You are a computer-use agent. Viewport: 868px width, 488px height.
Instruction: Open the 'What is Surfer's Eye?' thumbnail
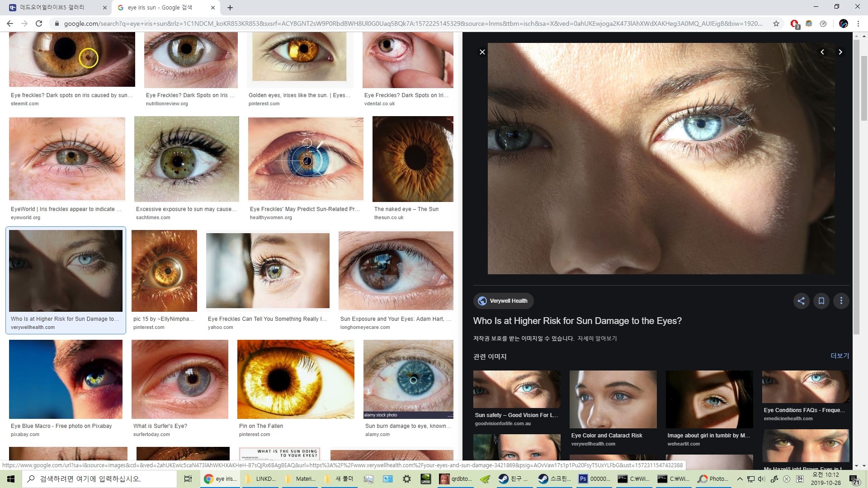[180, 380]
